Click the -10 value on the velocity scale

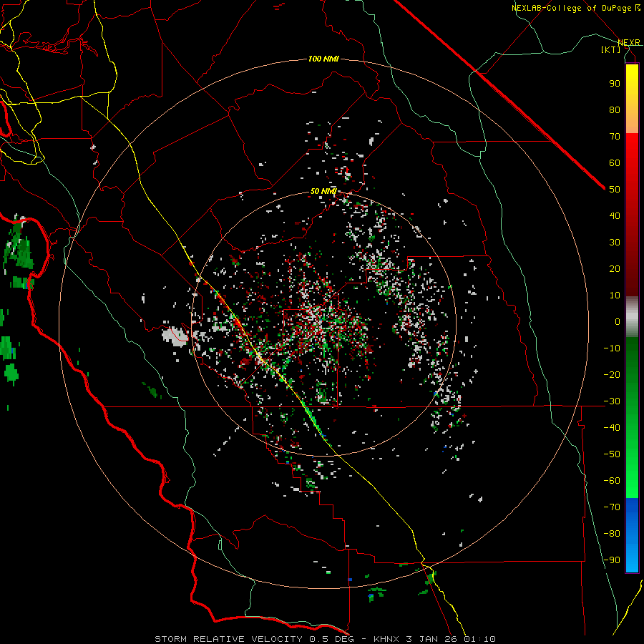(x=612, y=348)
